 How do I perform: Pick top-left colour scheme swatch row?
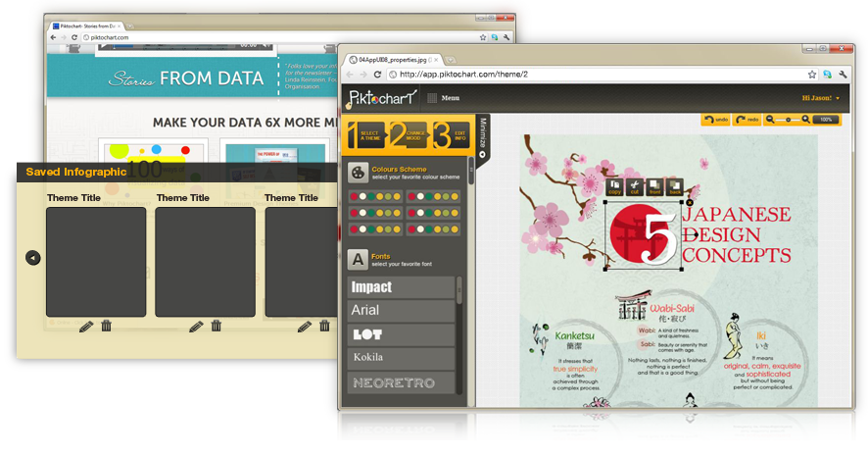click(x=375, y=197)
